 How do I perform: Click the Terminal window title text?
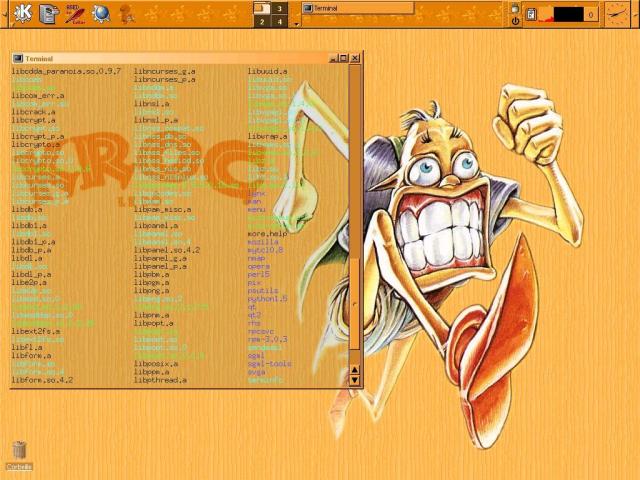(39, 59)
